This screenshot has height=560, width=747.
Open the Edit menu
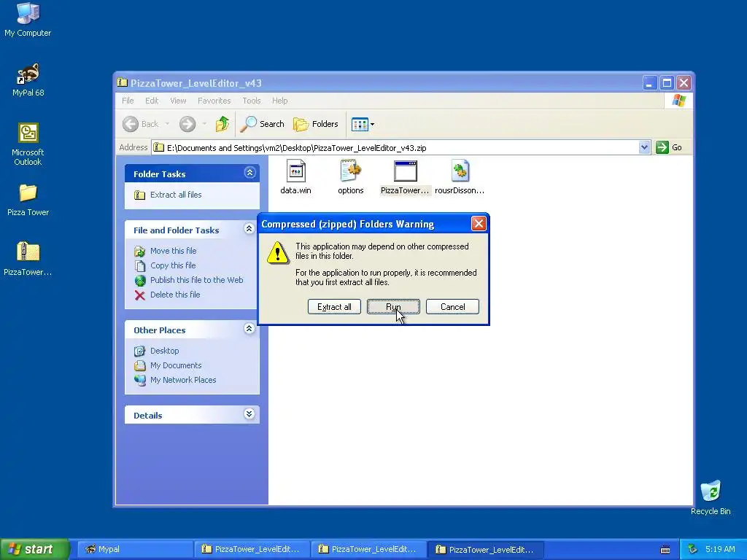152,101
